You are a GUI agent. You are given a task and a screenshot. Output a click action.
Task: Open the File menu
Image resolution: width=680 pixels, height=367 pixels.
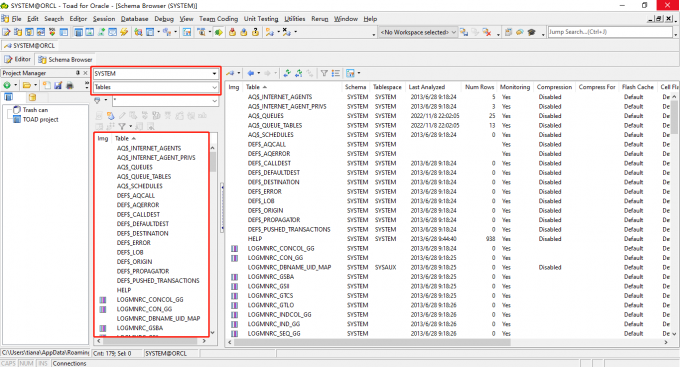coord(16,19)
